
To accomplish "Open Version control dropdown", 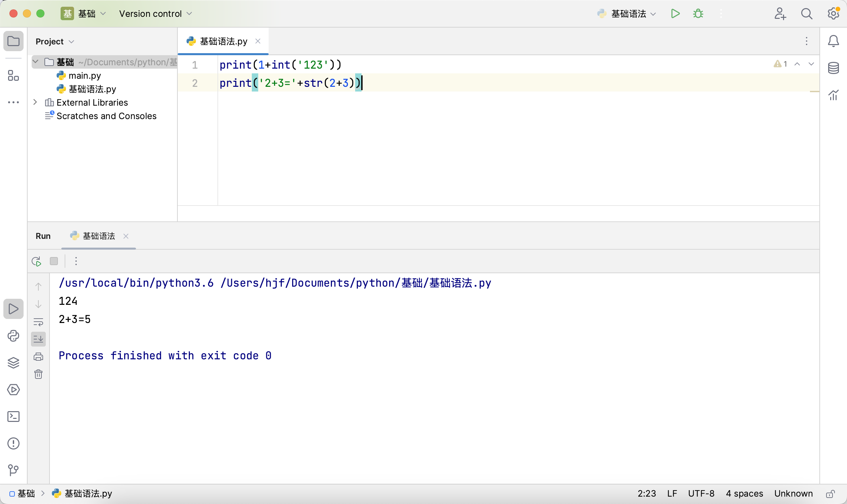I will [156, 13].
